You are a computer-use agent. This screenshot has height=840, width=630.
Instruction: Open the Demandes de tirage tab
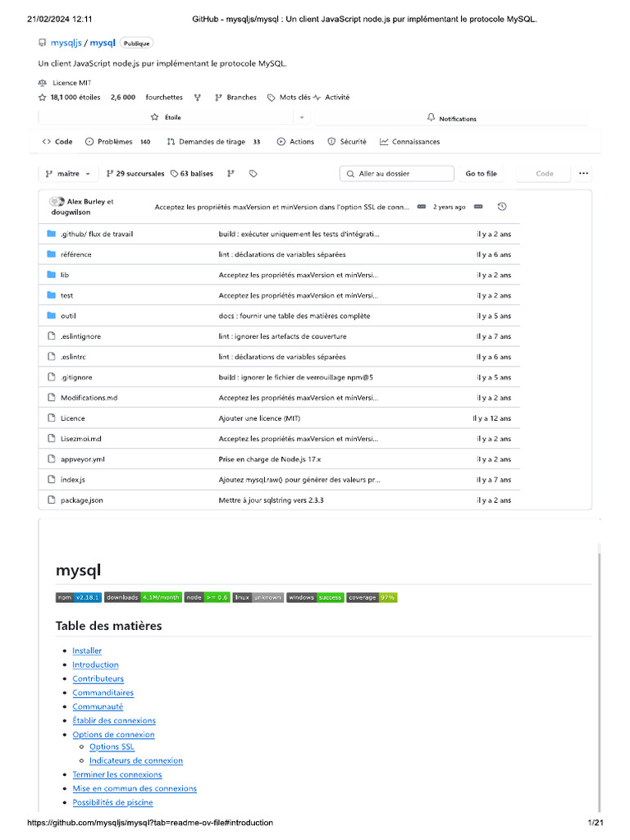[213, 142]
